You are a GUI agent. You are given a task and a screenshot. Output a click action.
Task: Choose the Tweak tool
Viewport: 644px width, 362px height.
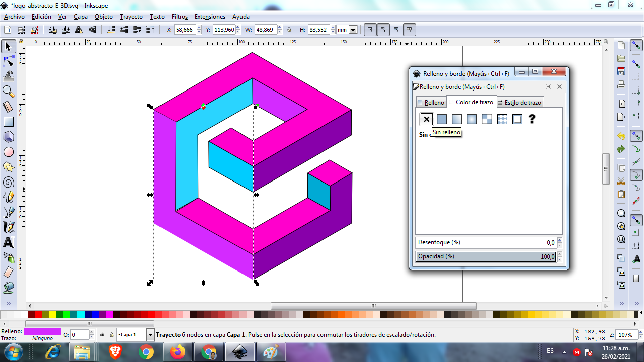coord(8,76)
